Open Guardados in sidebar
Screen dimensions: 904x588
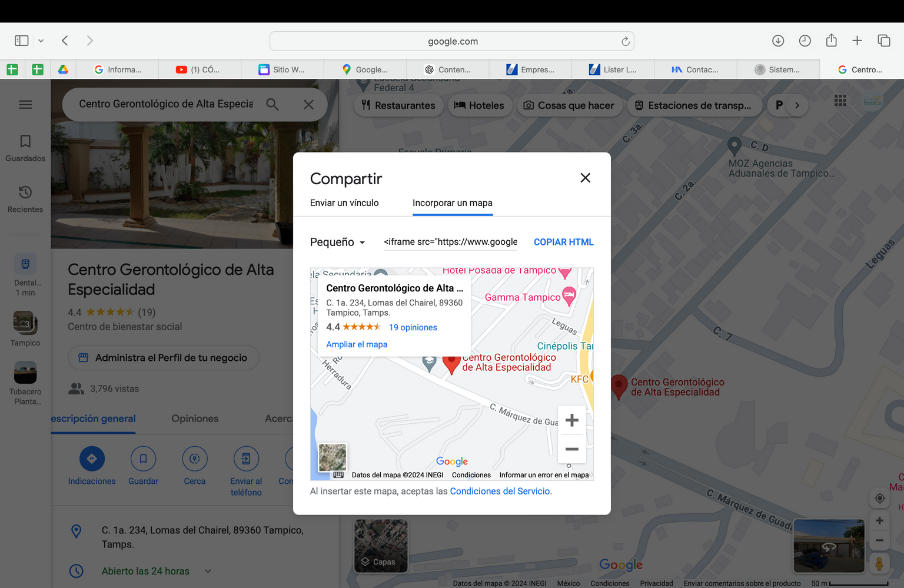pyautogui.click(x=25, y=148)
